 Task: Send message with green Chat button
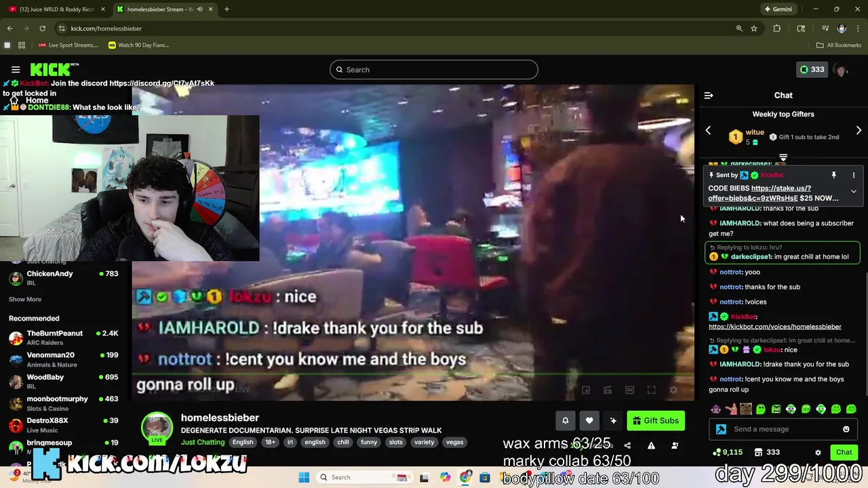click(844, 452)
